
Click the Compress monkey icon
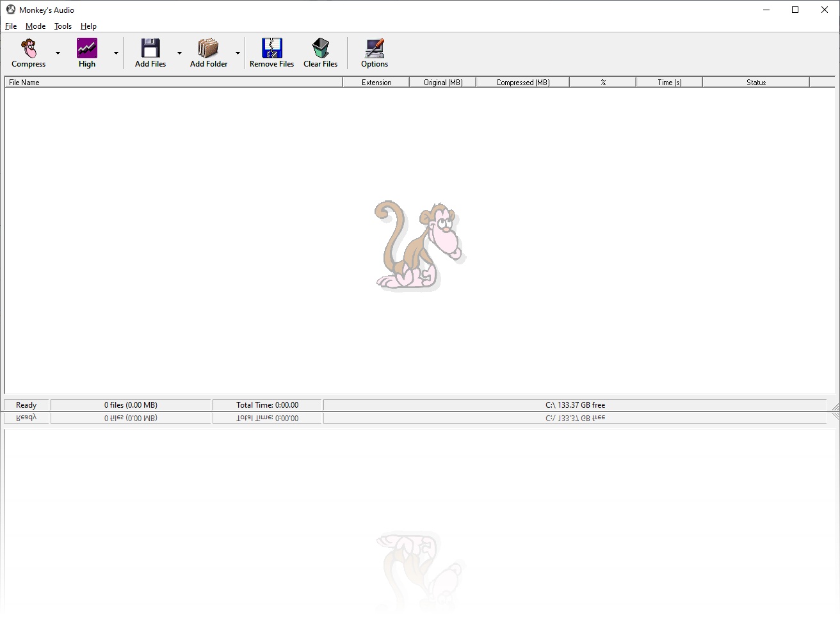click(29, 48)
